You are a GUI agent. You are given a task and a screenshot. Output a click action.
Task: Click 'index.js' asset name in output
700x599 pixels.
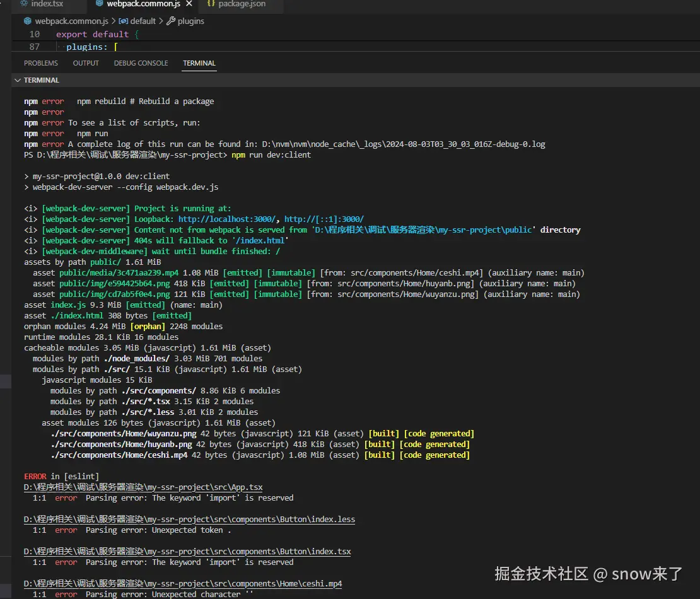coord(68,305)
